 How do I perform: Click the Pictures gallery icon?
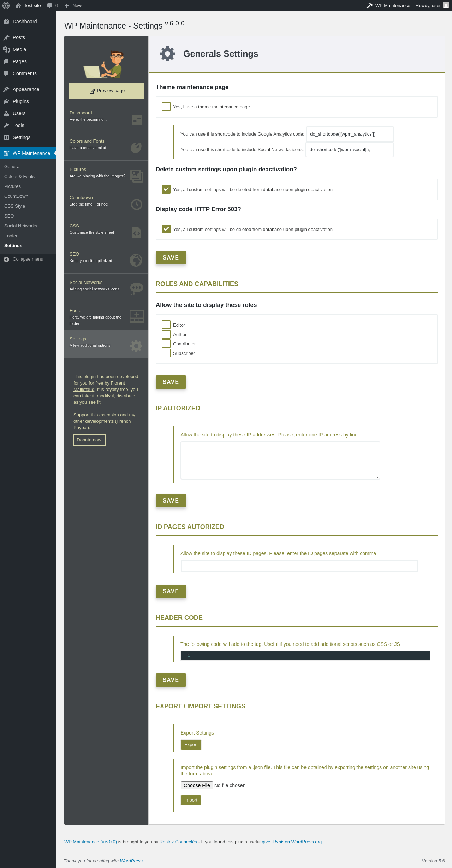tap(137, 176)
